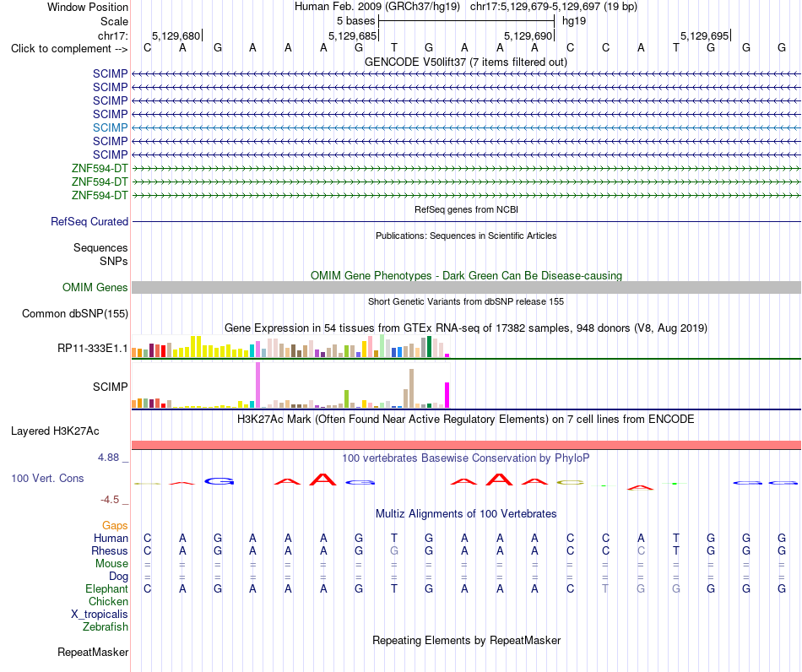Click the 5,129,690 position marker
This screenshot has height=672, width=802.
click(x=528, y=35)
